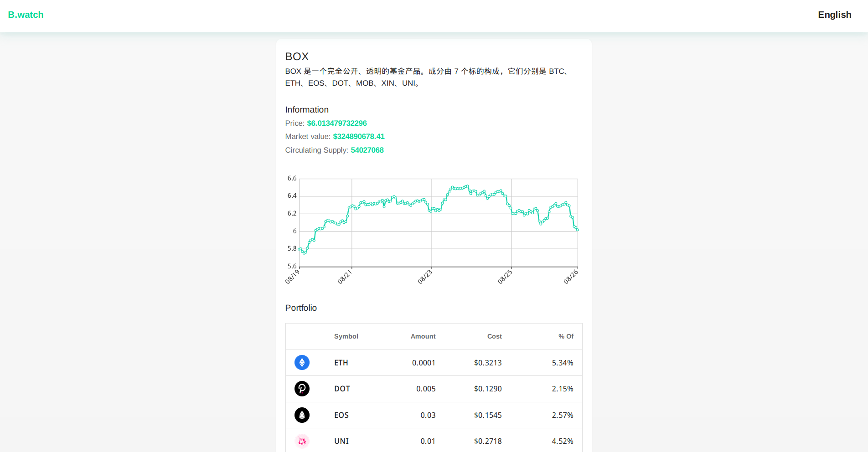Click the UNI percentage 4.52%
The height and width of the screenshot is (452, 868).
pyautogui.click(x=562, y=441)
